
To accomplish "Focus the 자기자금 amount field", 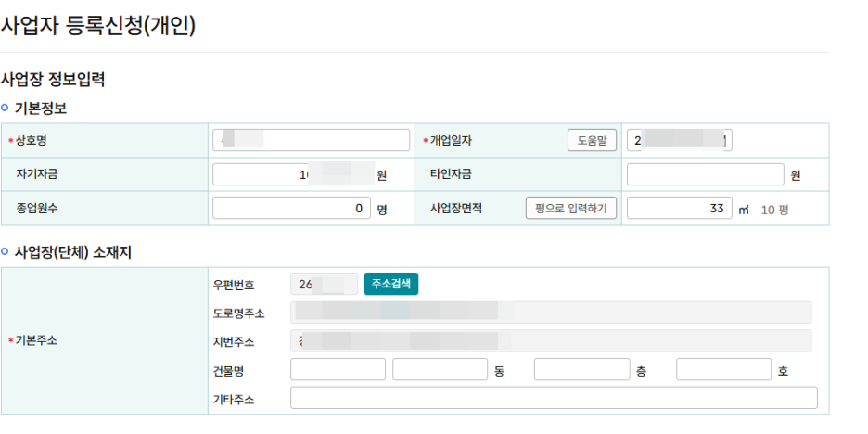I will coord(291,174).
